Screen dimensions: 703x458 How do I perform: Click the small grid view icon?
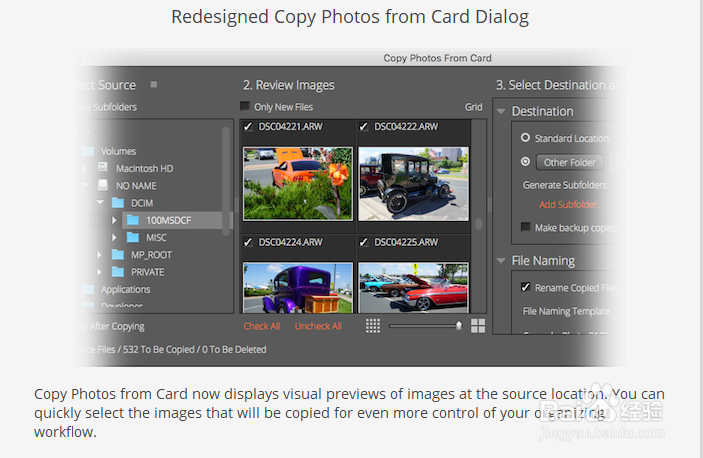coord(373,326)
